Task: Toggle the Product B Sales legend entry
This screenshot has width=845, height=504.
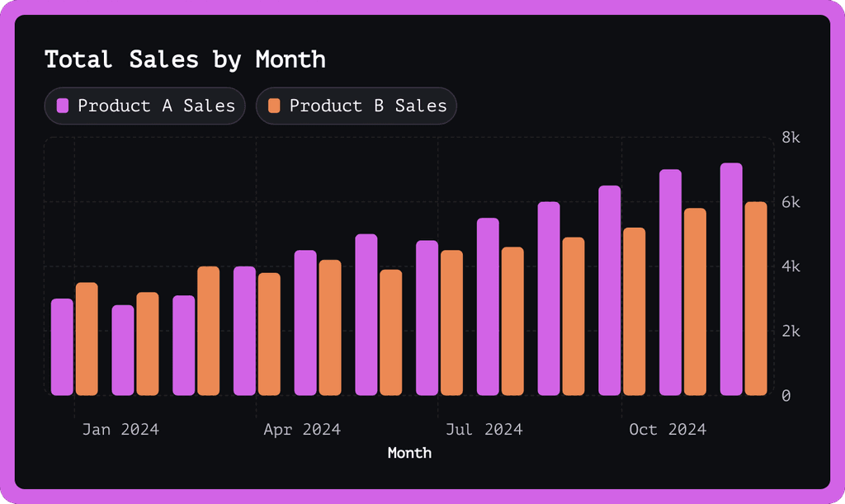Action: [356, 106]
